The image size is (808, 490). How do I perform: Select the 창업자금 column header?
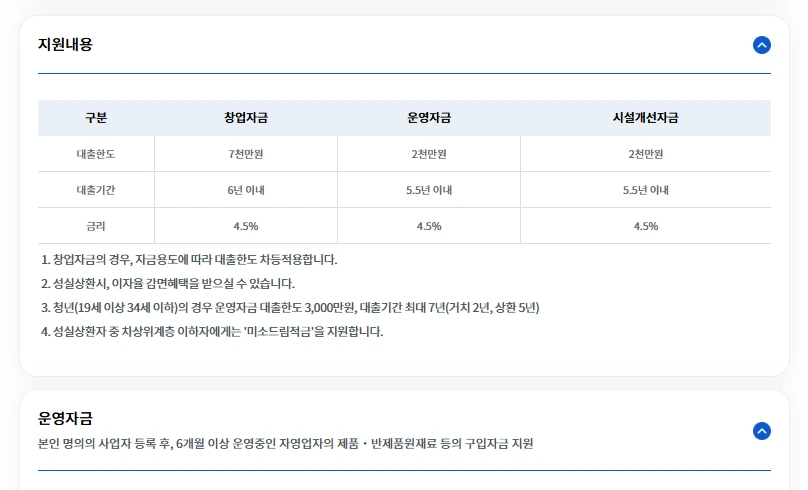coord(246,117)
